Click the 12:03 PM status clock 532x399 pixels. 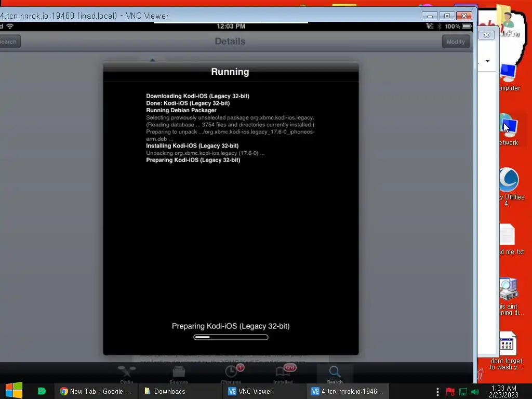[231, 26]
